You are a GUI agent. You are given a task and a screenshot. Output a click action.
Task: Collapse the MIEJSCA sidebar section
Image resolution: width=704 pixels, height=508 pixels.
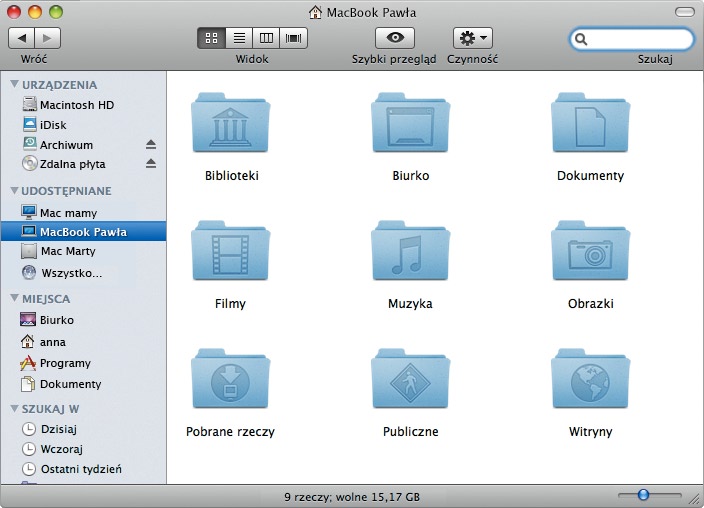click(x=14, y=298)
